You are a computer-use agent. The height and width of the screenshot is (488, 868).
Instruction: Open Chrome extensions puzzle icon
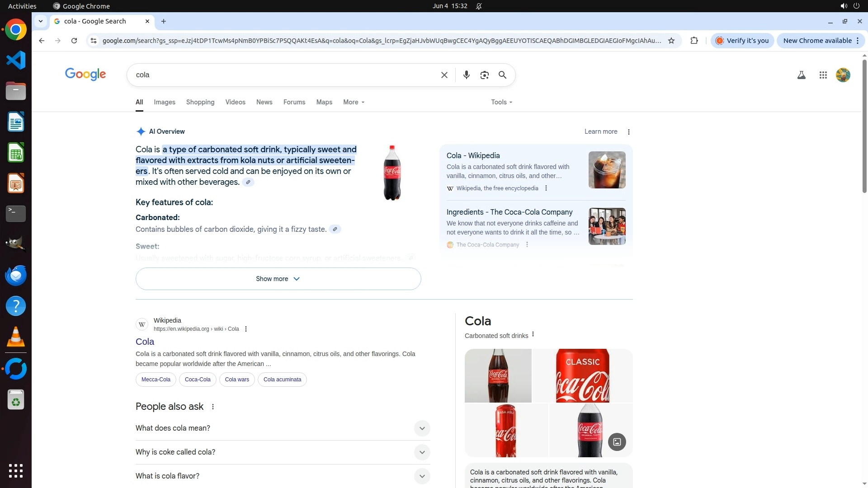pos(694,41)
